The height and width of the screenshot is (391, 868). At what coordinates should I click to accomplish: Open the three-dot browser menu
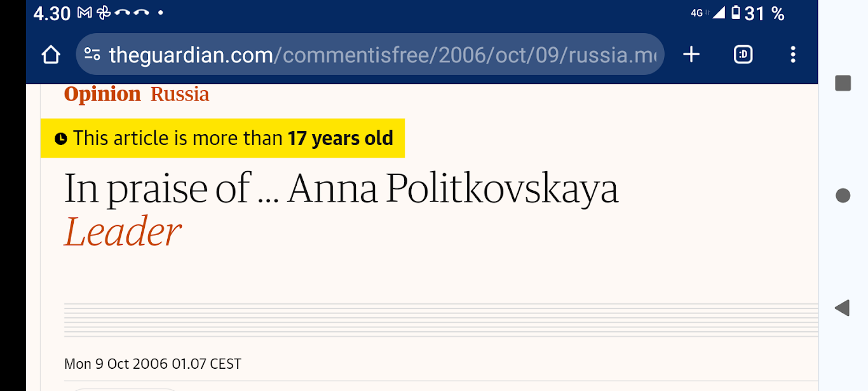click(792, 55)
